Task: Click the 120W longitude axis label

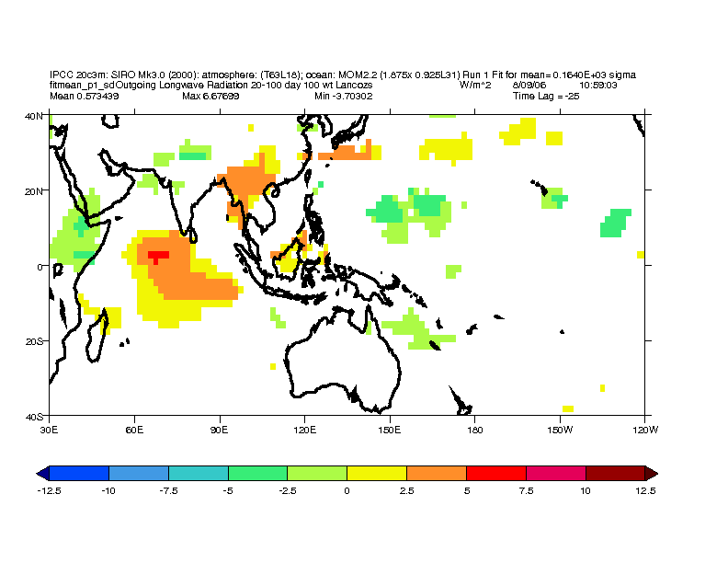Action: point(644,429)
